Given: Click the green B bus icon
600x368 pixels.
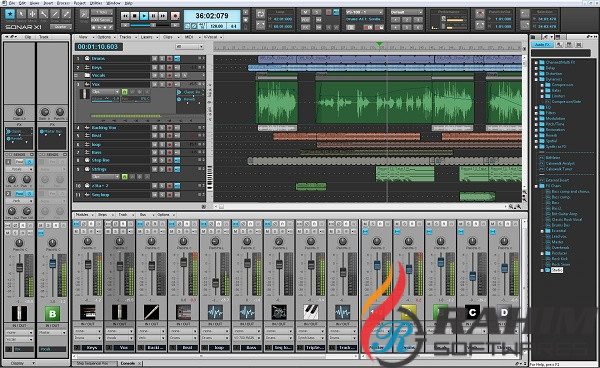Looking at the screenshot, I should tap(52, 314).
